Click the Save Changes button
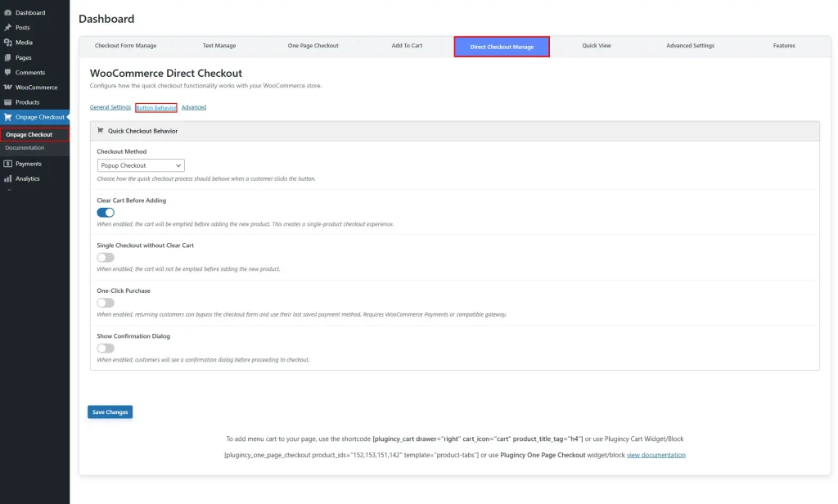This screenshot has height=504, width=838. pyautogui.click(x=110, y=412)
